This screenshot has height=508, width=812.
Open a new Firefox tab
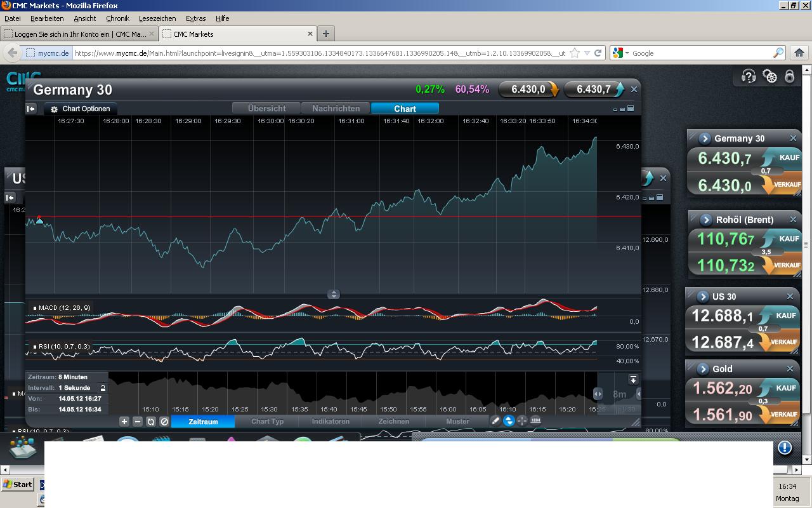click(325, 34)
